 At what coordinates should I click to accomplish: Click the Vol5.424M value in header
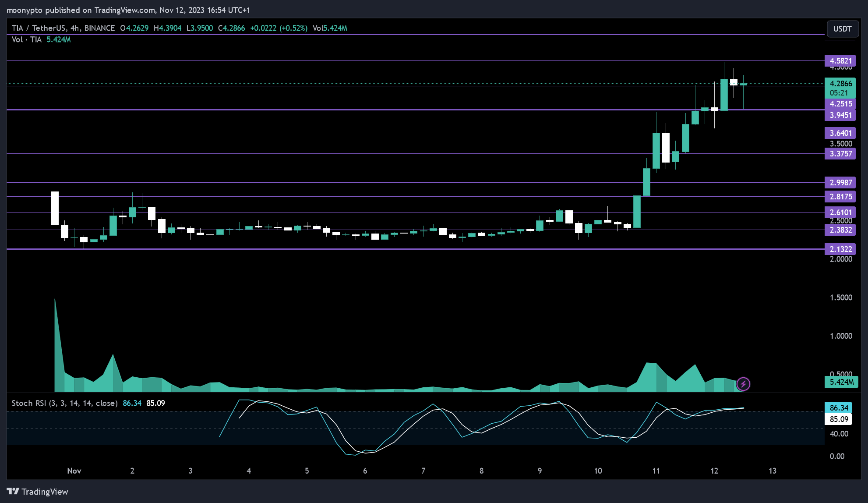[x=330, y=28]
